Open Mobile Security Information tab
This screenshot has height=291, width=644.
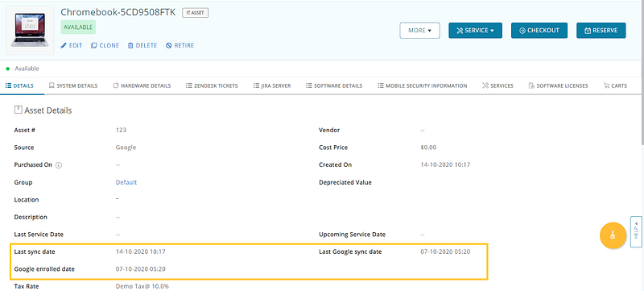pos(422,86)
